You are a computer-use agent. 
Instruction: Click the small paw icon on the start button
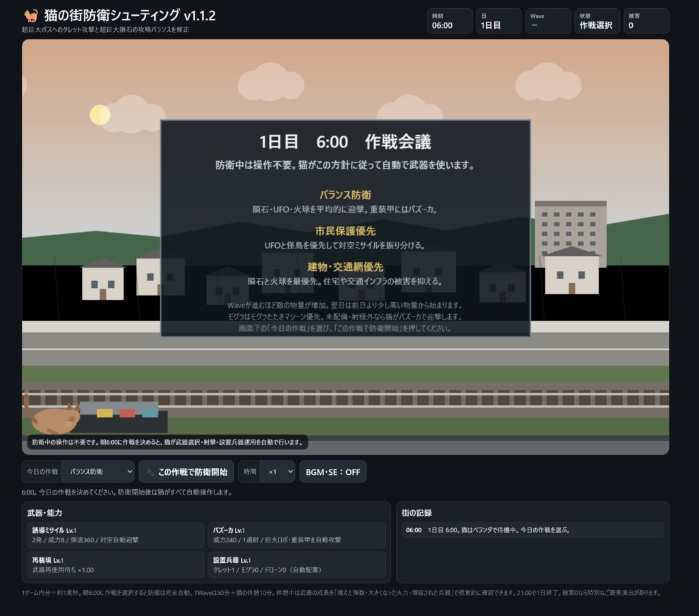(151, 472)
